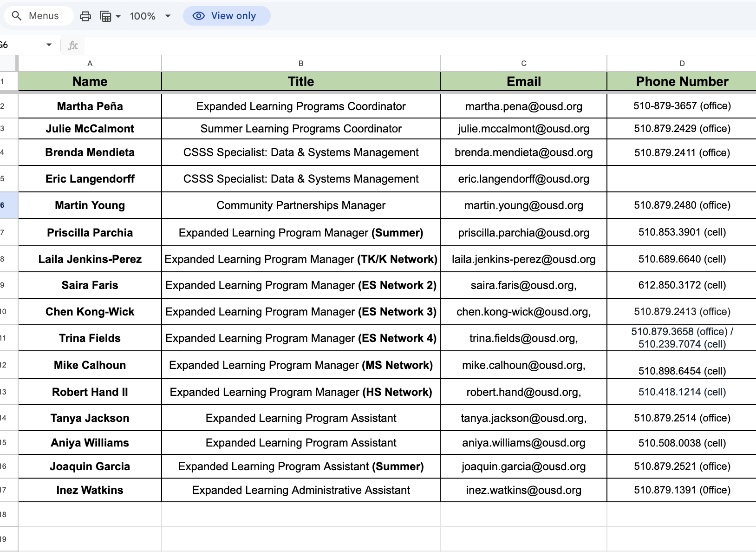Click phone number 612.850.3172 (cell)
Viewport: 756px width, 552px height.
pos(682,285)
